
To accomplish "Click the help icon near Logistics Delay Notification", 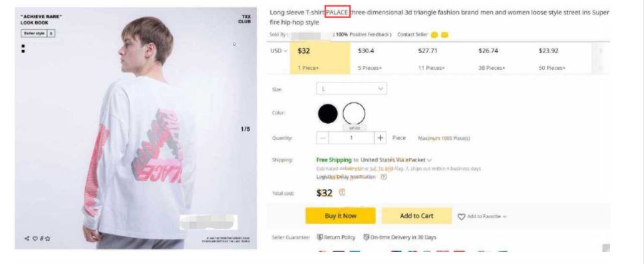I will click(384, 177).
